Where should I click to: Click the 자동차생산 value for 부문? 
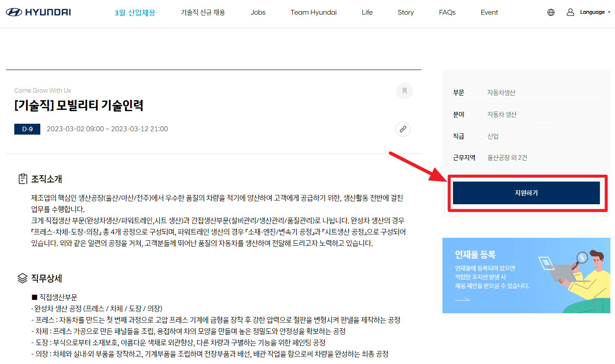[501, 93]
